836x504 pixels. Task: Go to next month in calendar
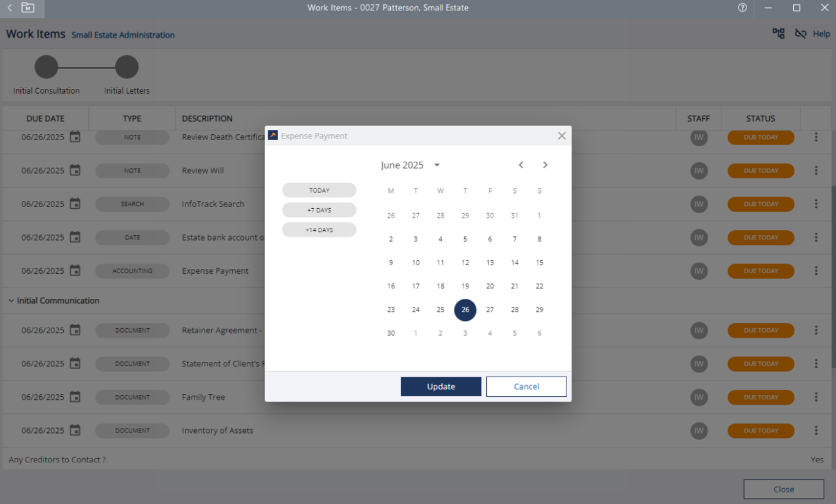click(545, 165)
